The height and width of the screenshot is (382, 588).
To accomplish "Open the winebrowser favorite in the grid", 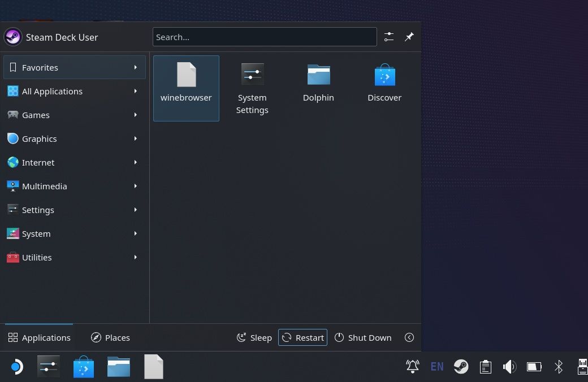I will (x=186, y=89).
